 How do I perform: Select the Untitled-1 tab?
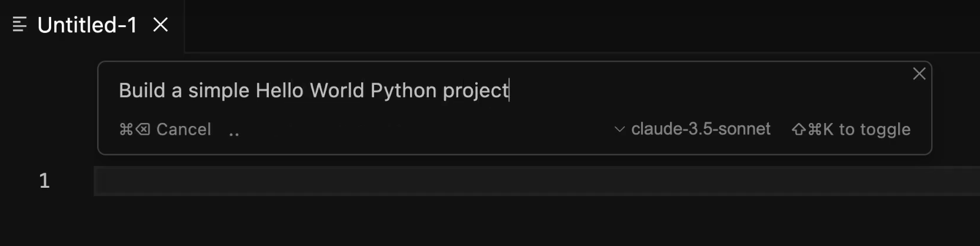87,25
